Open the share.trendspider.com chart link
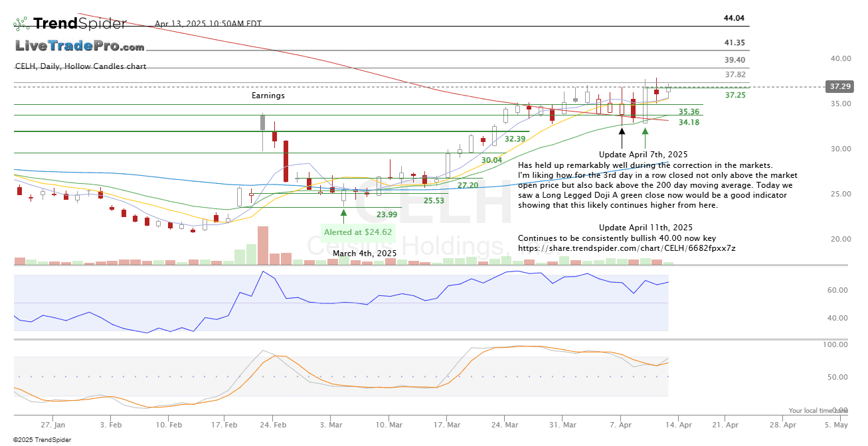868x446 pixels. tap(626, 248)
